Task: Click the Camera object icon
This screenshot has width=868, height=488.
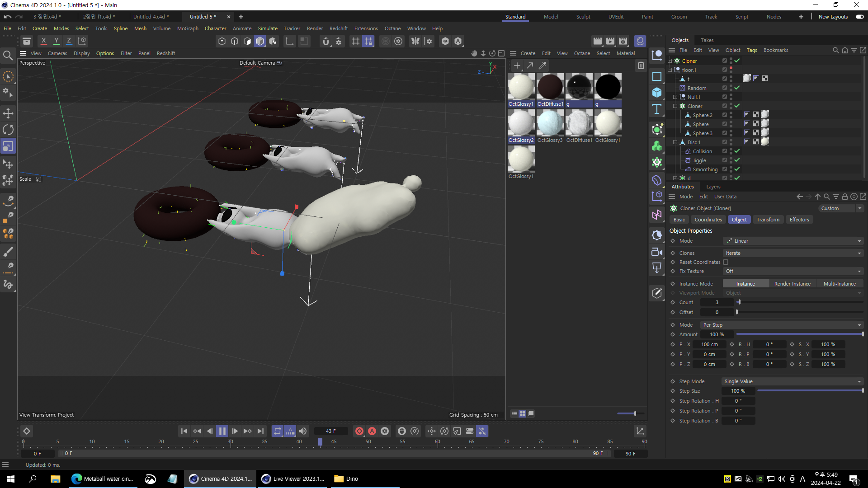Action: 657,252
